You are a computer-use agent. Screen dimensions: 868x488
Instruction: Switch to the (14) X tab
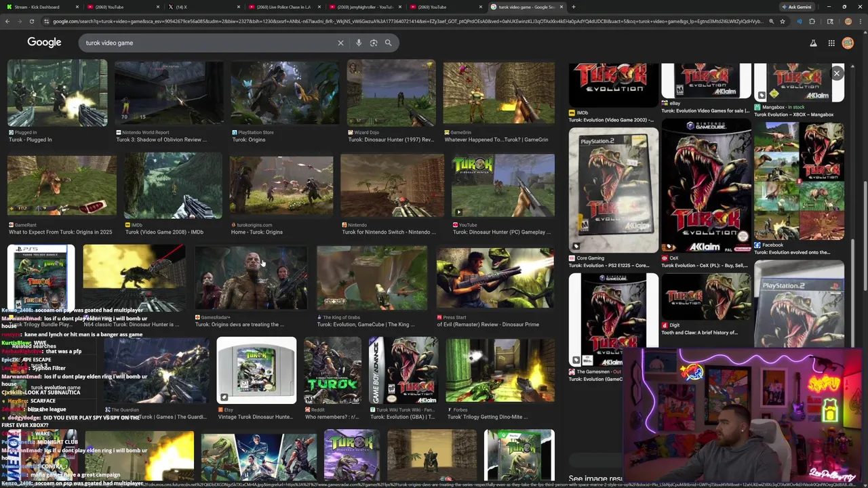point(203,7)
